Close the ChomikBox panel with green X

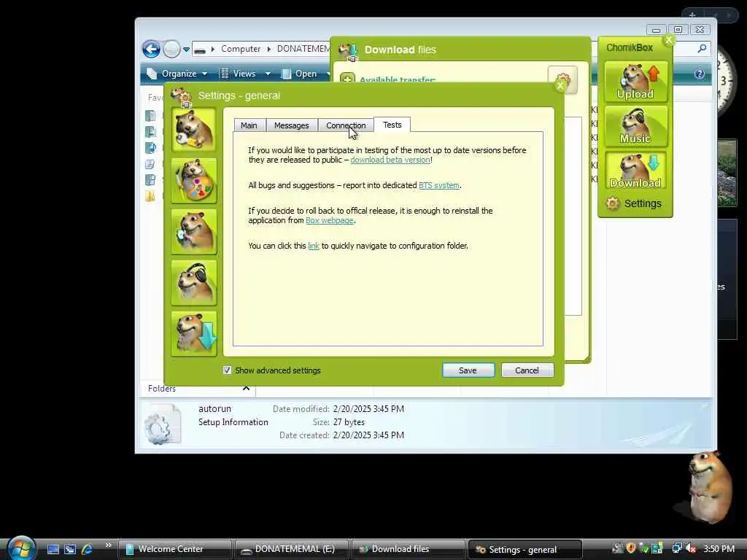(x=669, y=40)
